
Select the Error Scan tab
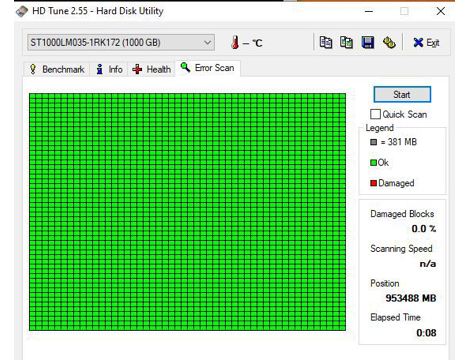(x=207, y=68)
